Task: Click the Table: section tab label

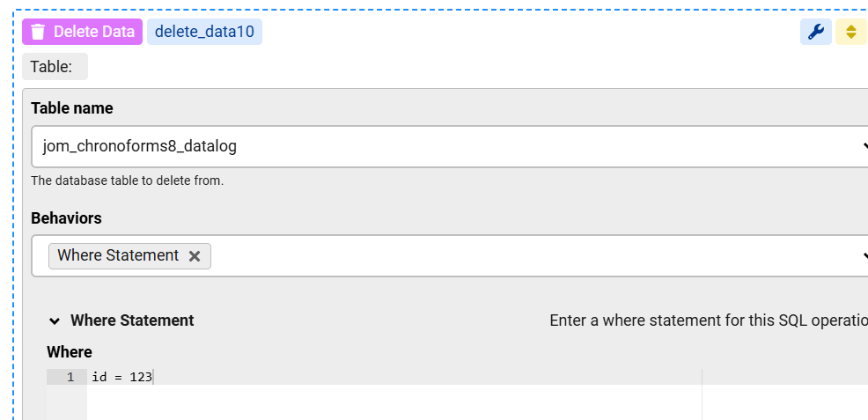Action: [x=52, y=67]
